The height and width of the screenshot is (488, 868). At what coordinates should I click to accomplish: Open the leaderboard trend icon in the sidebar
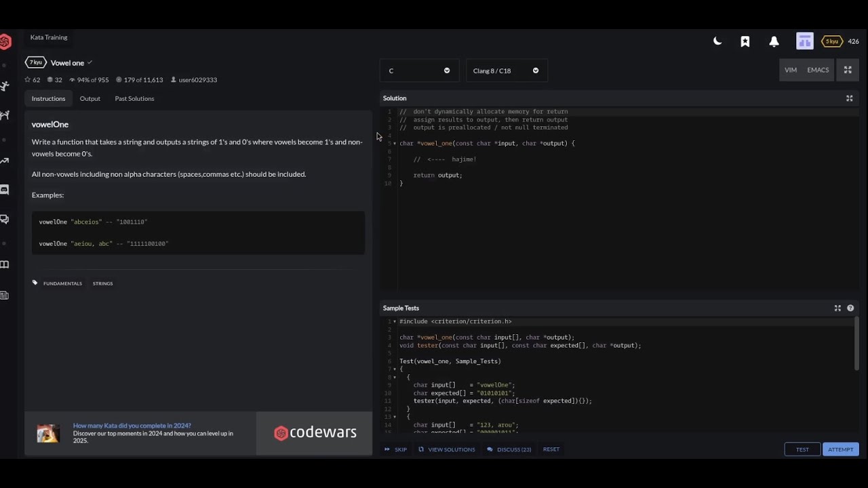[4, 161]
